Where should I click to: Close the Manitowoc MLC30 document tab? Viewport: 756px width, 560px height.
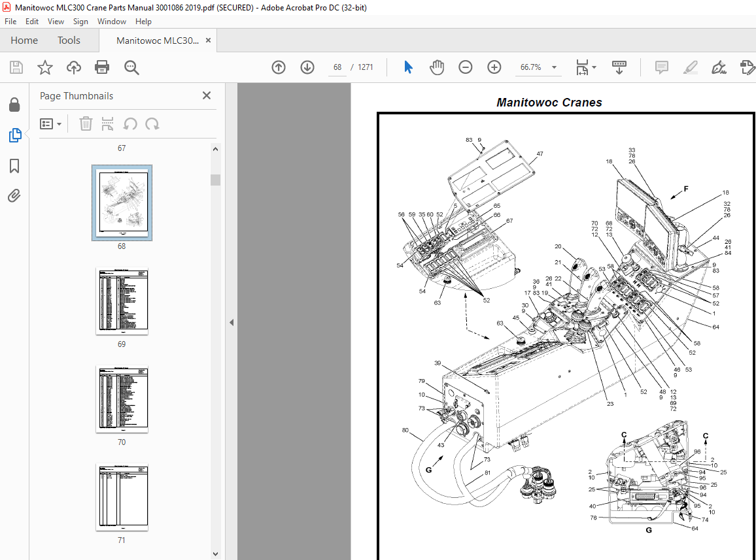pos(208,41)
